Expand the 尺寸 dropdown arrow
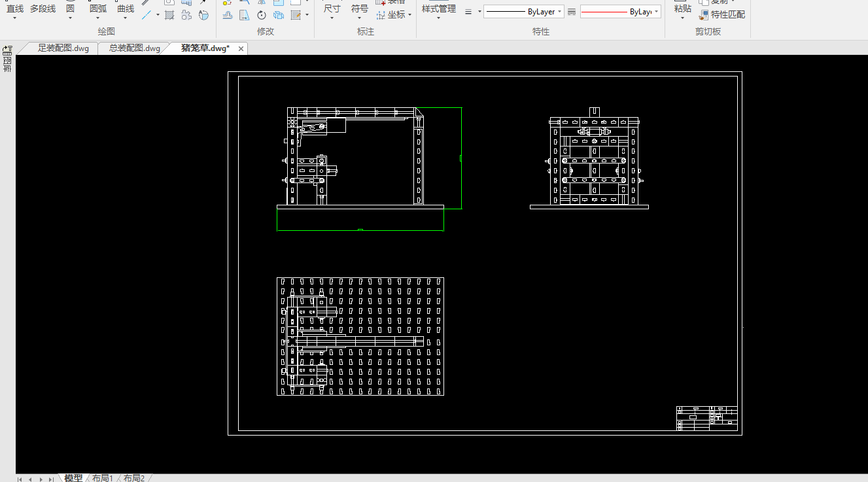The height and width of the screenshot is (482, 868). pyautogui.click(x=332, y=18)
